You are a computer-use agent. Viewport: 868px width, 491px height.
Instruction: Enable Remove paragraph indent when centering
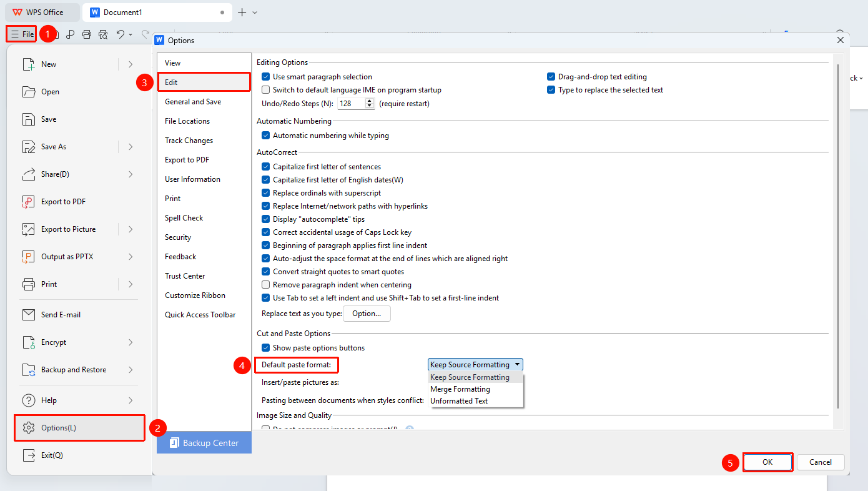tap(266, 285)
